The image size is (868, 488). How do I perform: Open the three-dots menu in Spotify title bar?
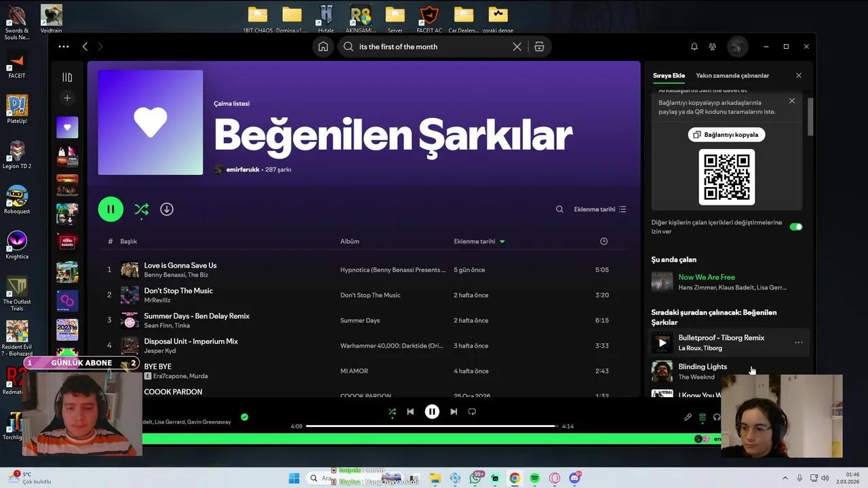coord(64,47)
